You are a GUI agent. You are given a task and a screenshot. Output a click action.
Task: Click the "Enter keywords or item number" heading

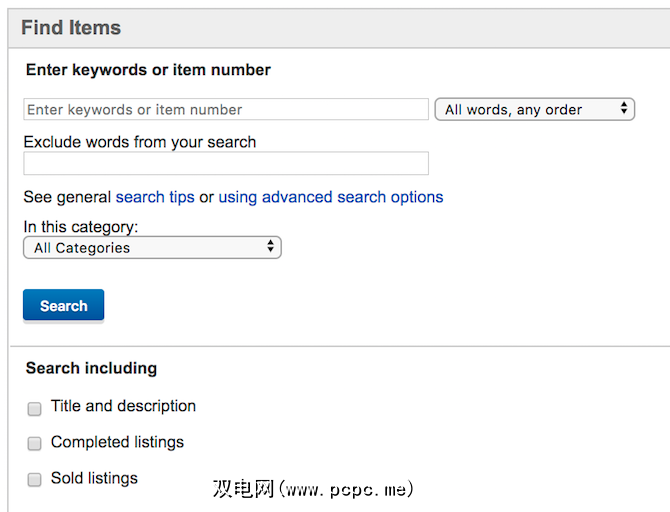click(x=148, y=70)
